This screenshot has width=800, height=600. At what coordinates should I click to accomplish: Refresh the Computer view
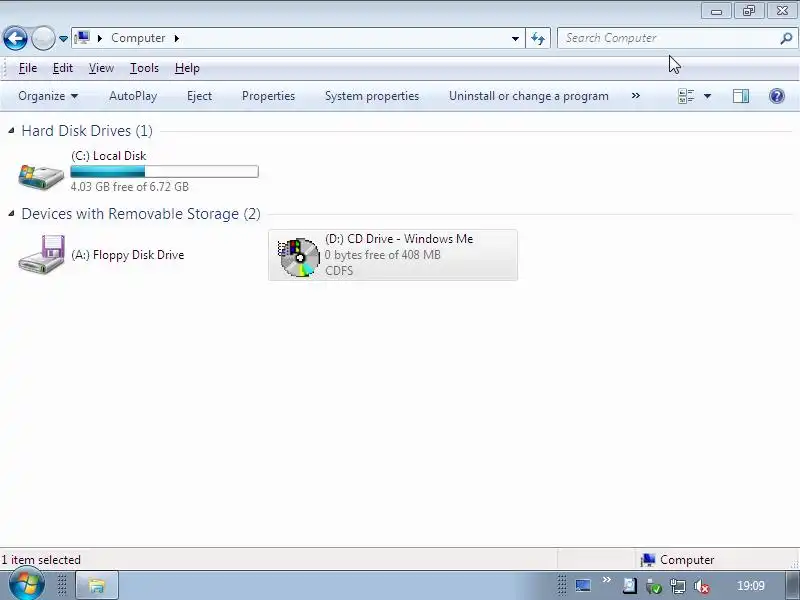[538, 38]
